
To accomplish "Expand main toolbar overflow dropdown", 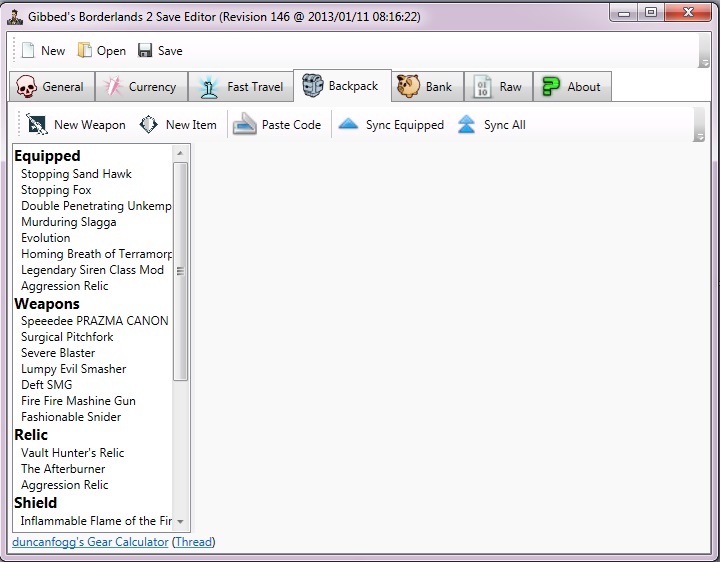I will tap(704, 51).
